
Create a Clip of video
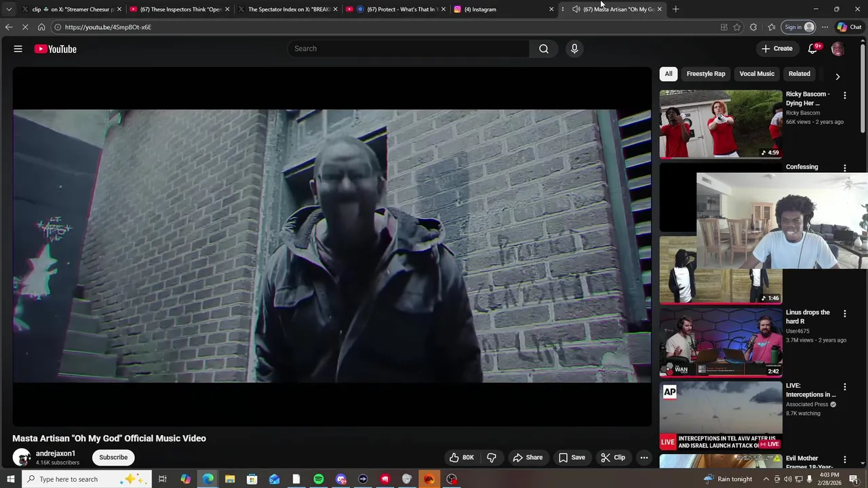coord(613,457)
